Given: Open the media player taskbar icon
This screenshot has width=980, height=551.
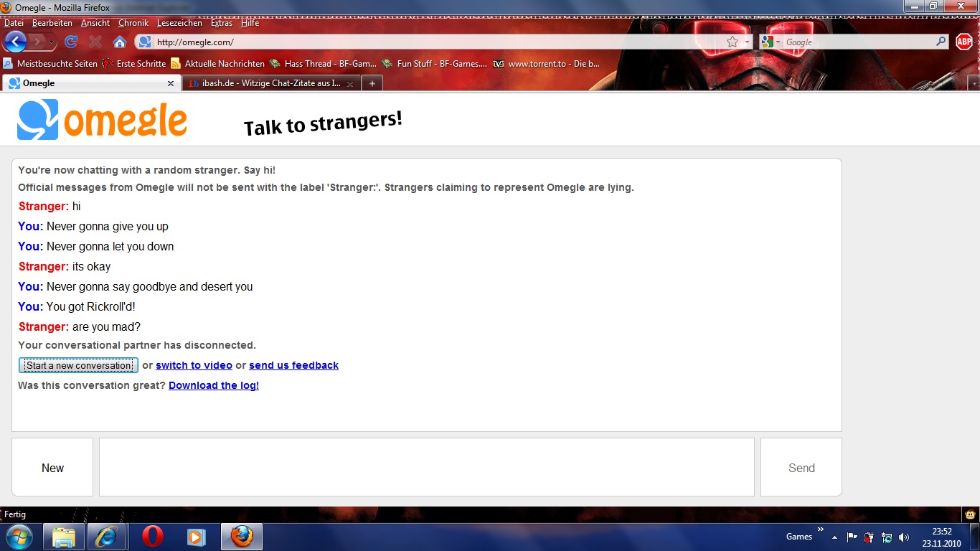Looking at the screenshot, I should [197, 537].
